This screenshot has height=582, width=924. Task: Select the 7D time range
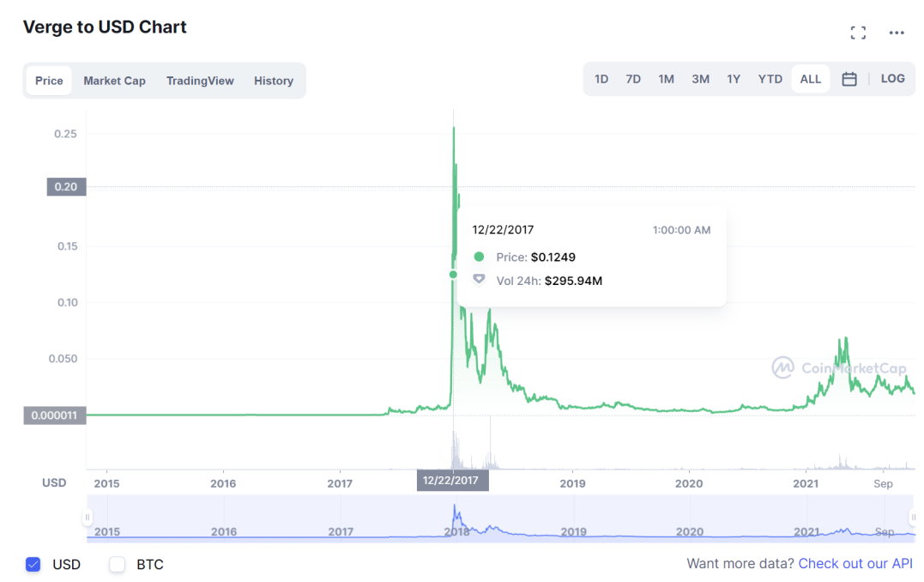[633, 79]
